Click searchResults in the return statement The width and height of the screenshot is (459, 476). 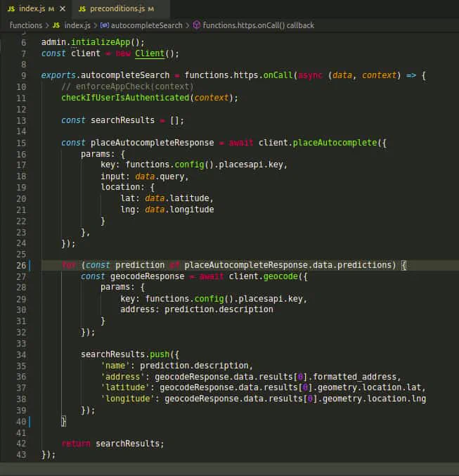coord(127,444)
